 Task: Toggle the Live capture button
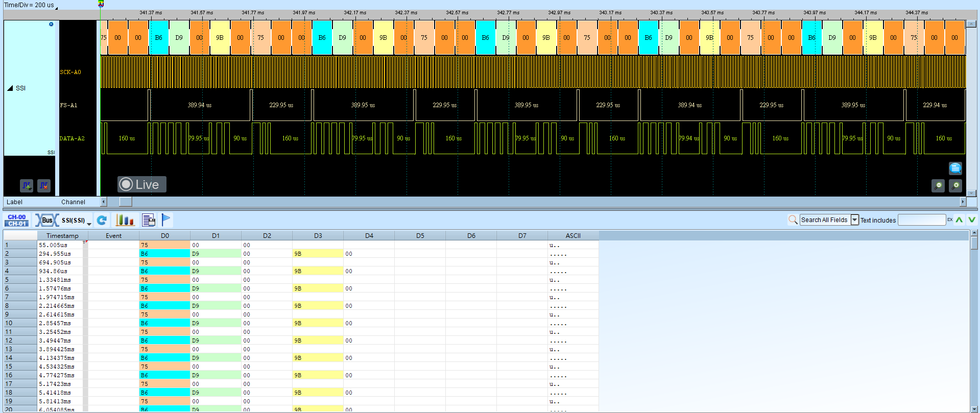pyautogui.click(x=142, y=184)
